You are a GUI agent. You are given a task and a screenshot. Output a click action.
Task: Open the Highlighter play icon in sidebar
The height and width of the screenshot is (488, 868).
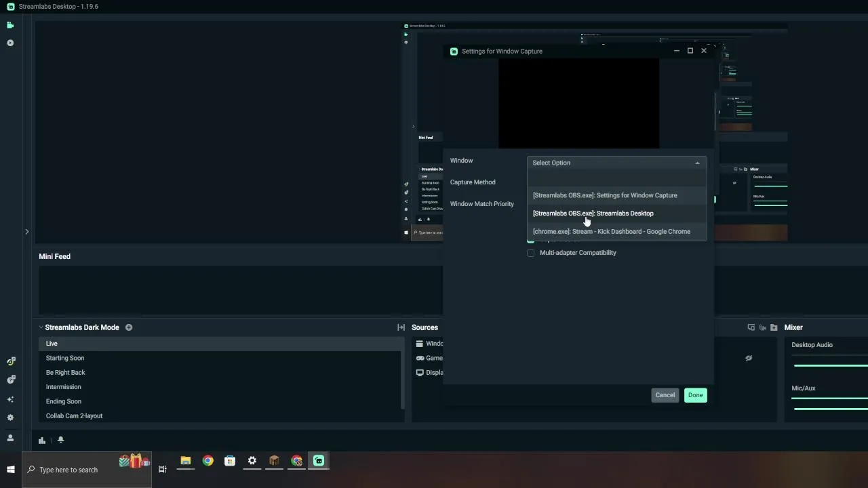click(x=10, y=43)
